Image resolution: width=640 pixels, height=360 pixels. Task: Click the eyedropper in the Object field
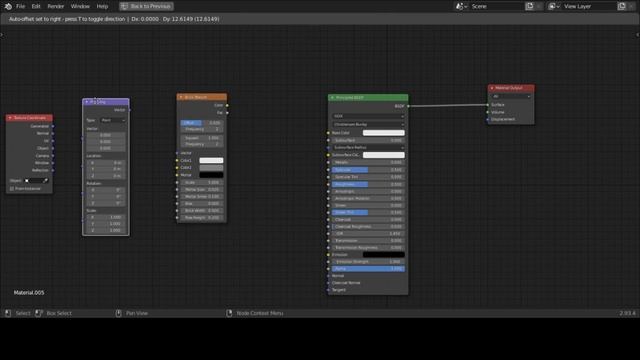pyautogui.click(x=45, y=180)
